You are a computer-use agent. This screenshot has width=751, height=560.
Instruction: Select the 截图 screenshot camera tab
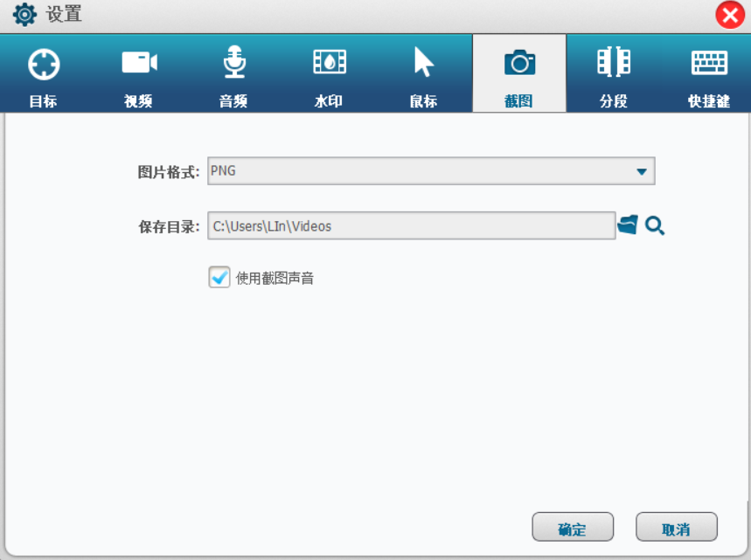point(519,73)
